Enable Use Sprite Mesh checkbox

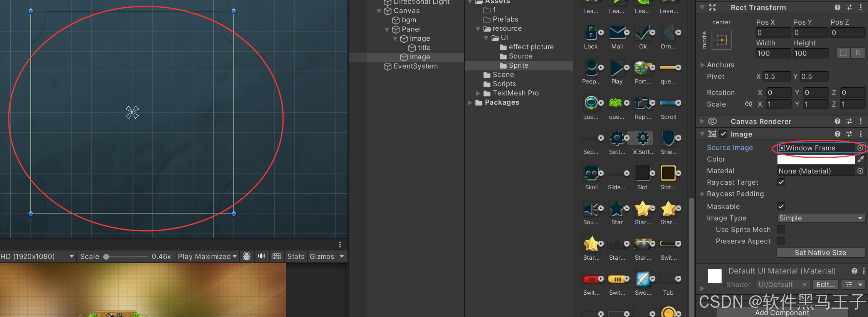tap(781, 230)
